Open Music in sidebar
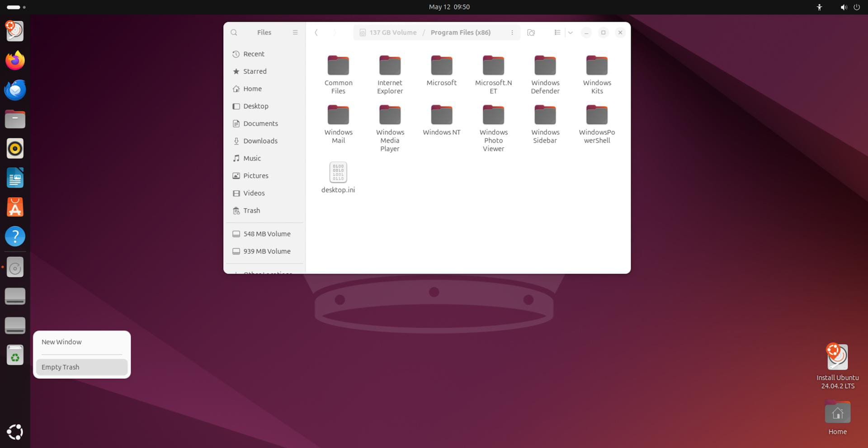This screenshot has height=448, width=868. tap(264, 158)
